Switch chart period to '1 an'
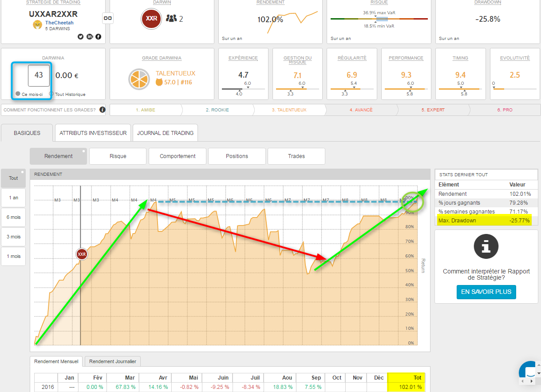 point(14,198)
